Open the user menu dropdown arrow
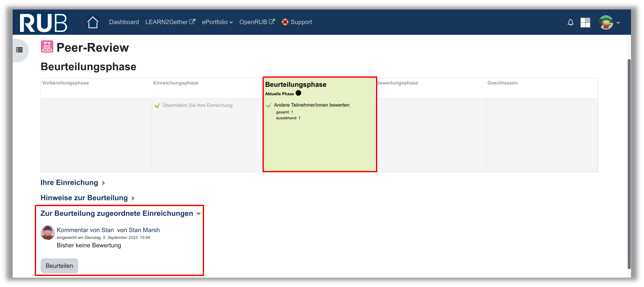 click(618, 23)
